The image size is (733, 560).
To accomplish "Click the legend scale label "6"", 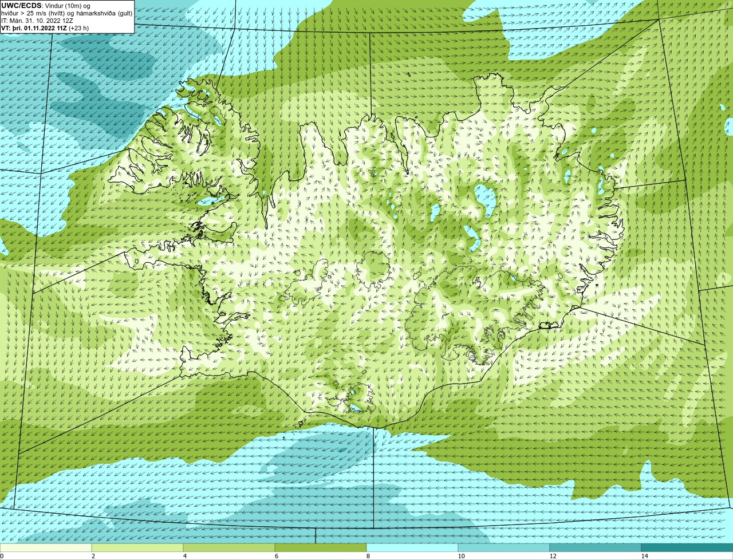I will click(276, 556).
